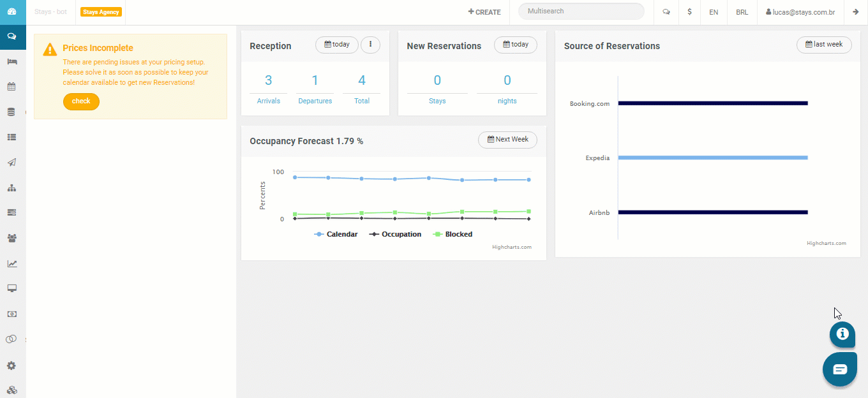Click the CREATE button
The height and width of the screenshot is (398, 868).
click(x=484, y=12)
